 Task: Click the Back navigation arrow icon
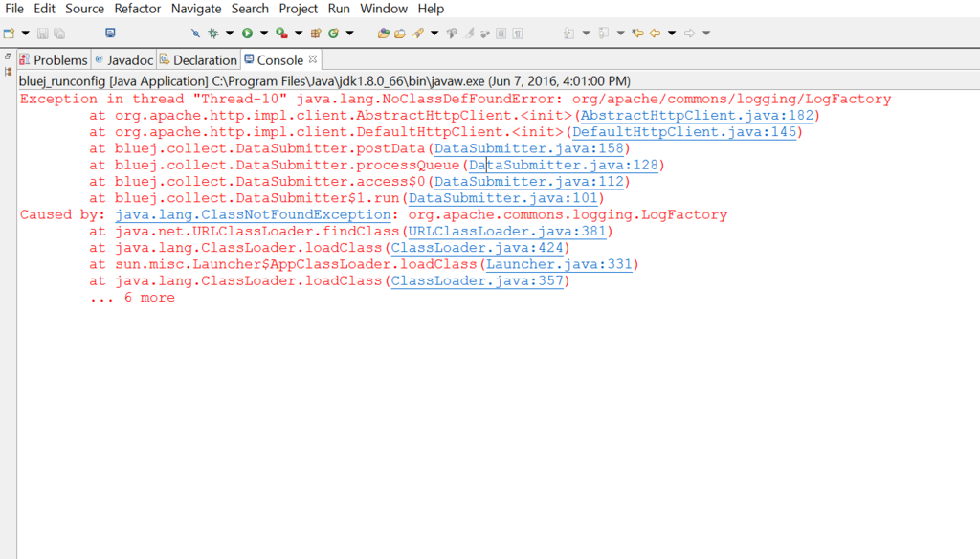(655, 34)
